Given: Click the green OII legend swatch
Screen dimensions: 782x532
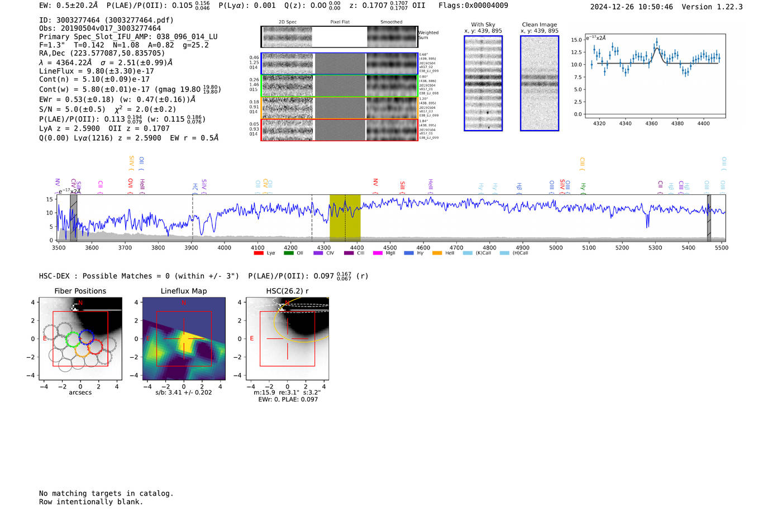Looking at the screenshot, I should (x=288, y=253).
